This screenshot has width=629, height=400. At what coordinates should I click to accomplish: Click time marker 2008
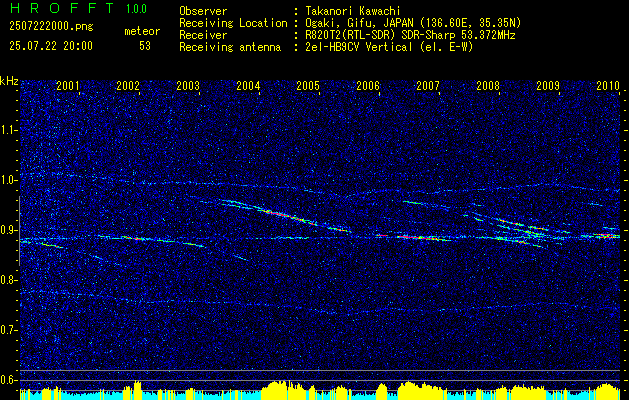tap(488, 85)
